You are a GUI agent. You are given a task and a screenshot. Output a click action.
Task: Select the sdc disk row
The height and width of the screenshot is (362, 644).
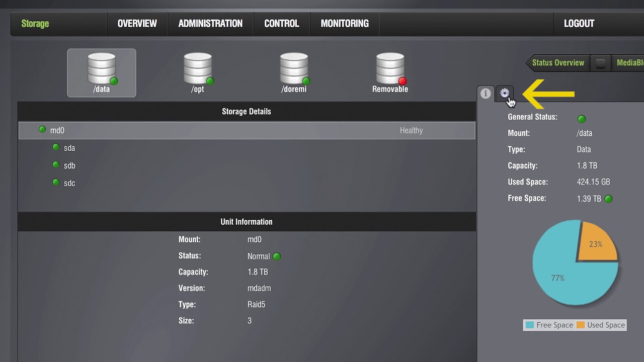(x=247, y=183)
